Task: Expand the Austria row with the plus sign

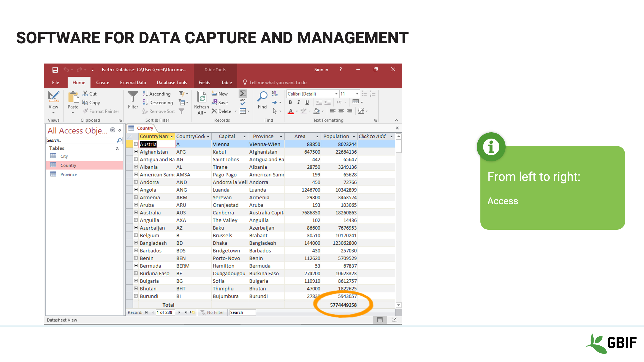Action: click(x=136, y=144)
